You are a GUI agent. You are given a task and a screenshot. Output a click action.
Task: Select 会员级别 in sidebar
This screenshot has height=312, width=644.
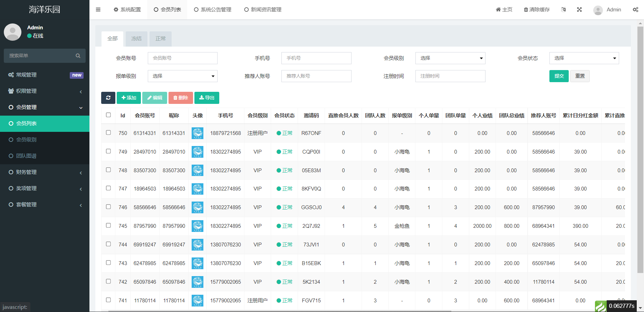[45, 140]
